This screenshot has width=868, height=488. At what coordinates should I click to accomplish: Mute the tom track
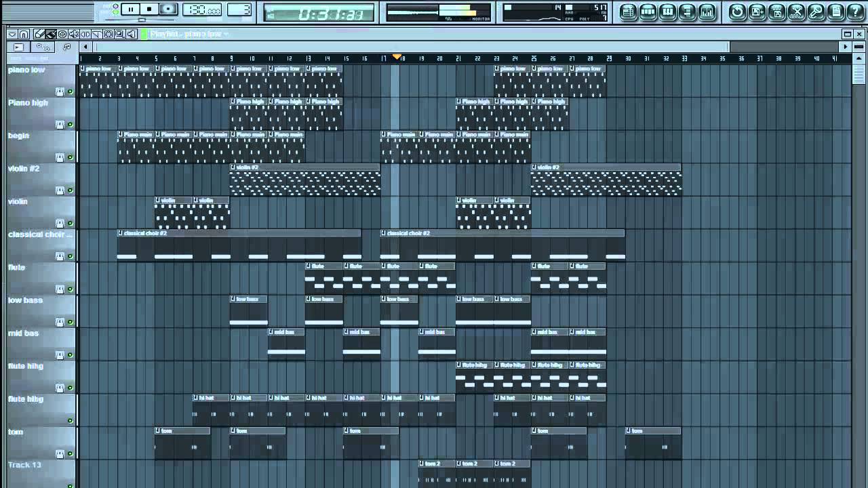pyautogui.click(x=69, y=454)
